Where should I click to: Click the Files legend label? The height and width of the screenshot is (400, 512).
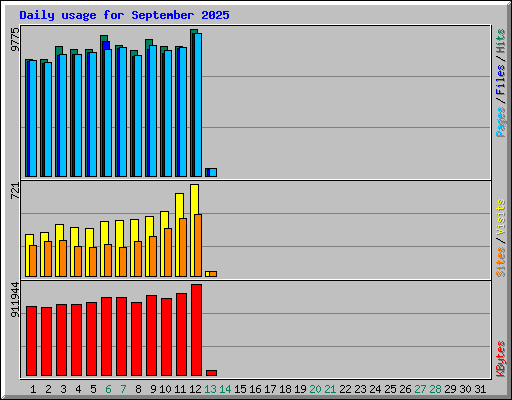point(501,79)
